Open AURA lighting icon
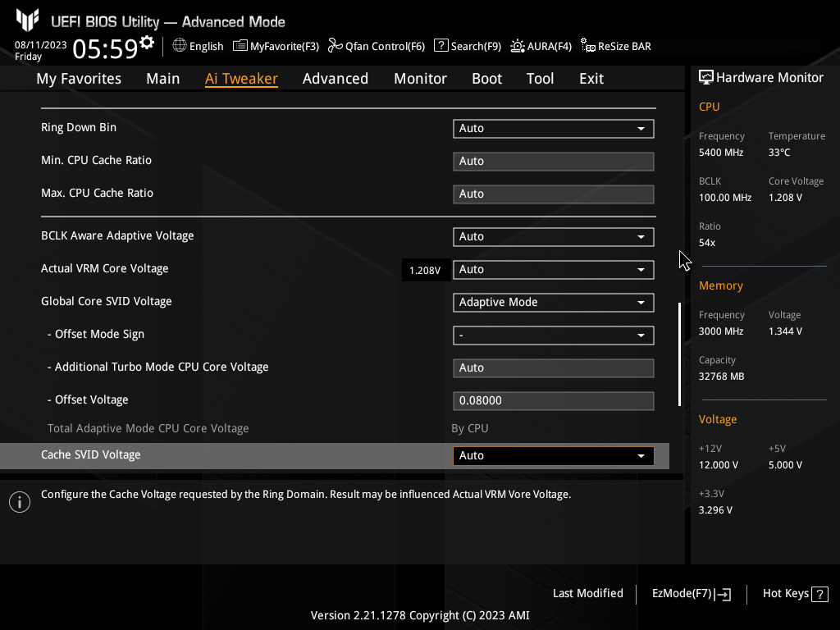 (x=517, y=46)
